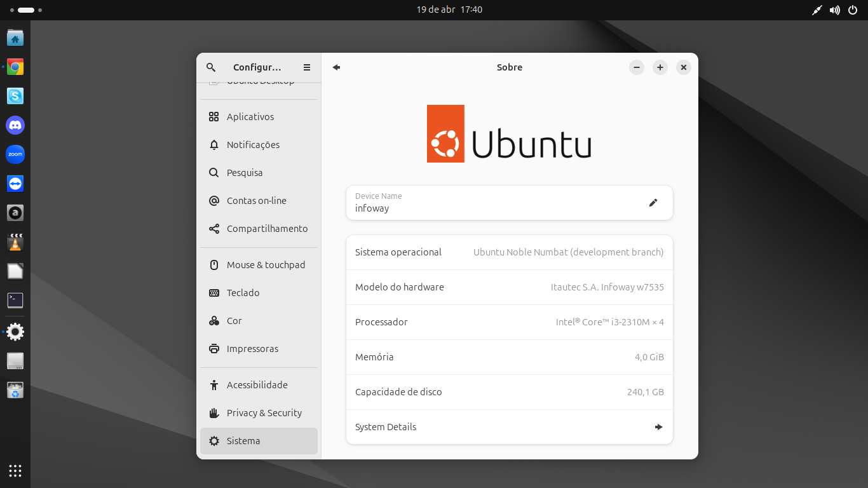Click the keyboard icon beside Teclado
This screenshot has width=868, height=488.
pyautogui.click(x=214, y=293)
